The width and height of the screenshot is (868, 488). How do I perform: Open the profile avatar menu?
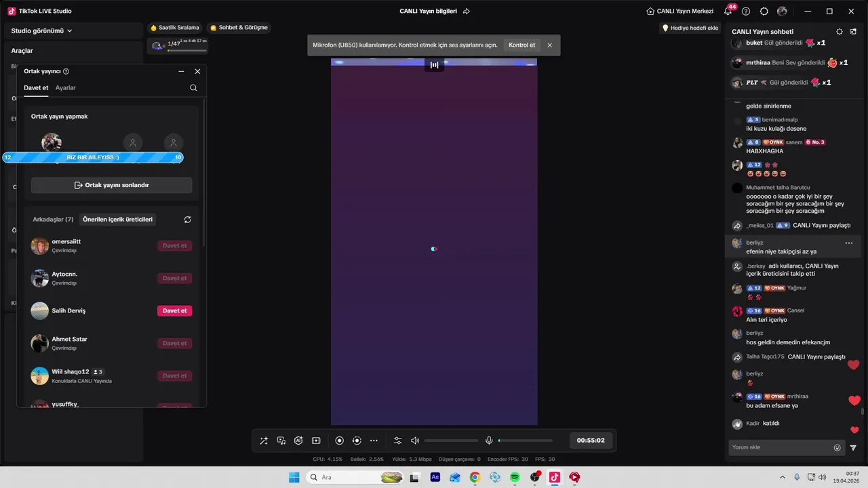783,12
